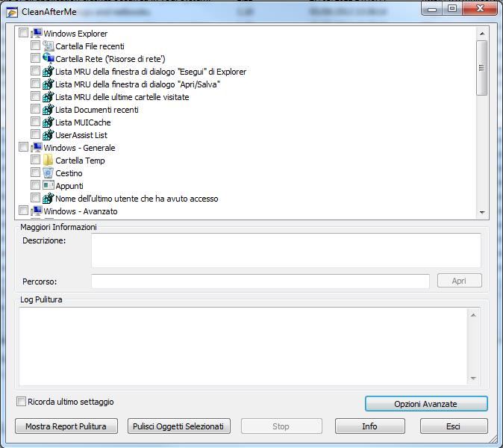This screenshot has width=503, height=448.
Task: Click the Esci button
Action: click(454, 426)
